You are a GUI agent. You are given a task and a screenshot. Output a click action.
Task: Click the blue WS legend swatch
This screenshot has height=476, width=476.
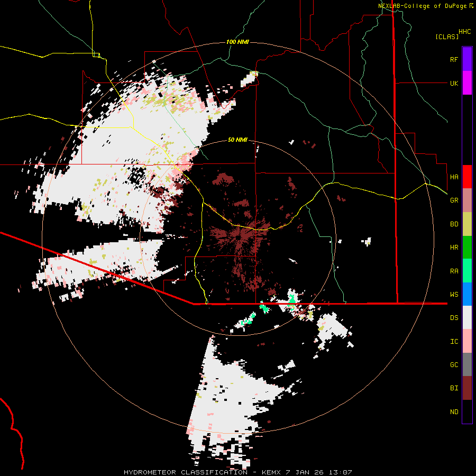point(467,294)
